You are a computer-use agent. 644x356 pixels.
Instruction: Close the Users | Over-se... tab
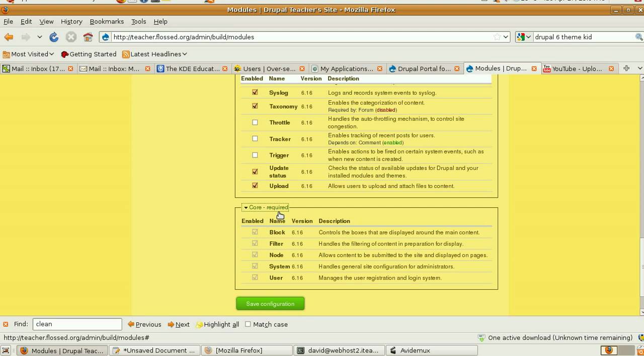[x=302, y=68]
